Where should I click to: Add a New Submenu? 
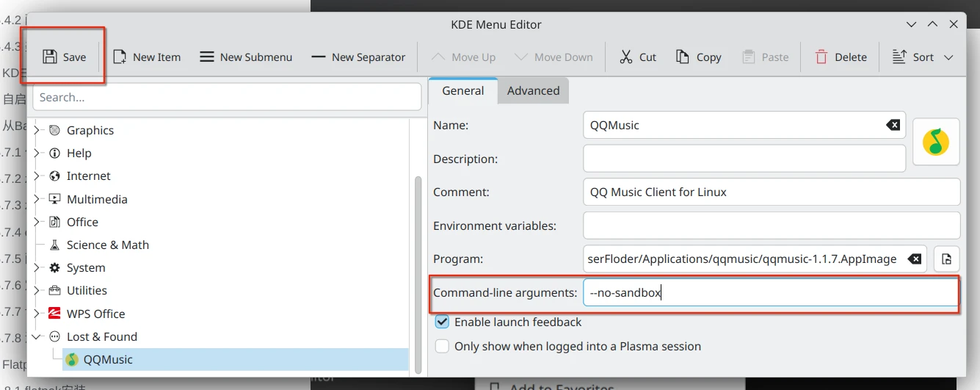tap(246, 57)
